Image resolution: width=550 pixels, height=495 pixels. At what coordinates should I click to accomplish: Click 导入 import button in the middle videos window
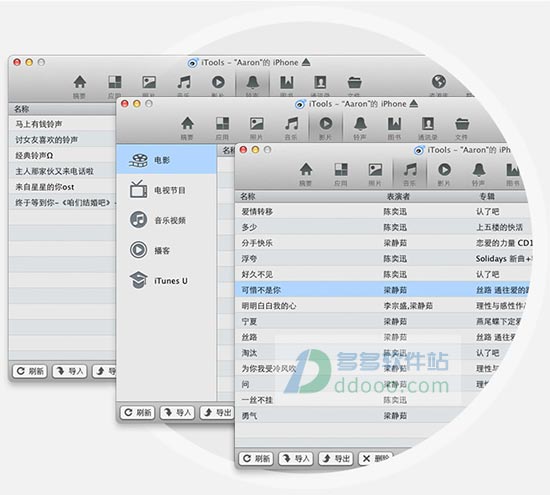177,413
